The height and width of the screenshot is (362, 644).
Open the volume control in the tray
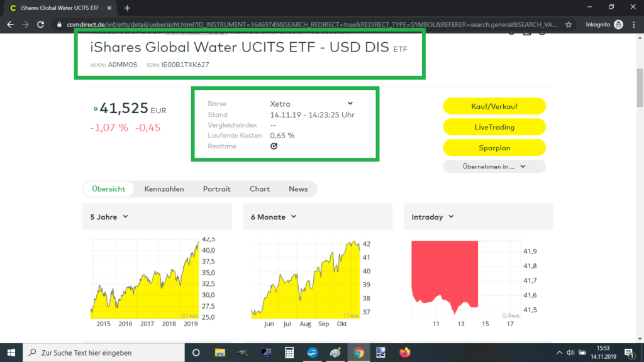tap(570, 353)
